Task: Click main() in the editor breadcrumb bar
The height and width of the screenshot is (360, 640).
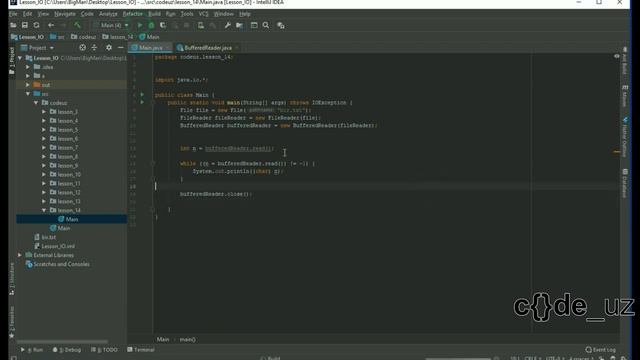Action: pyautogui.click(x=187, y=339)
